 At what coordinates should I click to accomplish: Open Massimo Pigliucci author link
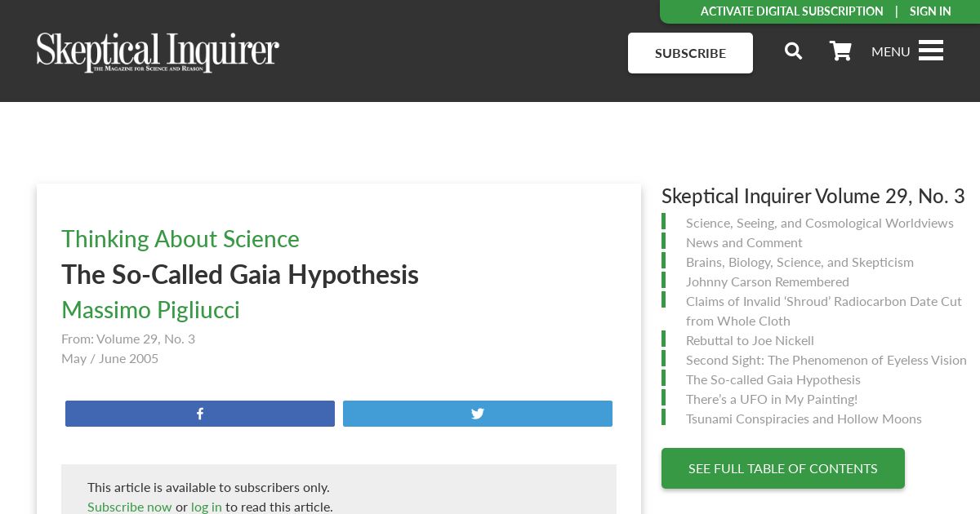click(150, 310)
